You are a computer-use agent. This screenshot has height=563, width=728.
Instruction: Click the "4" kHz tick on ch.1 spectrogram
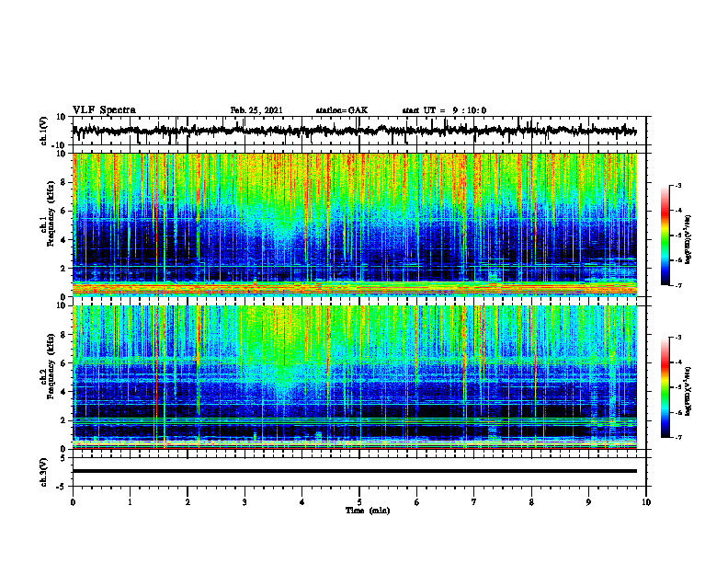63,240
